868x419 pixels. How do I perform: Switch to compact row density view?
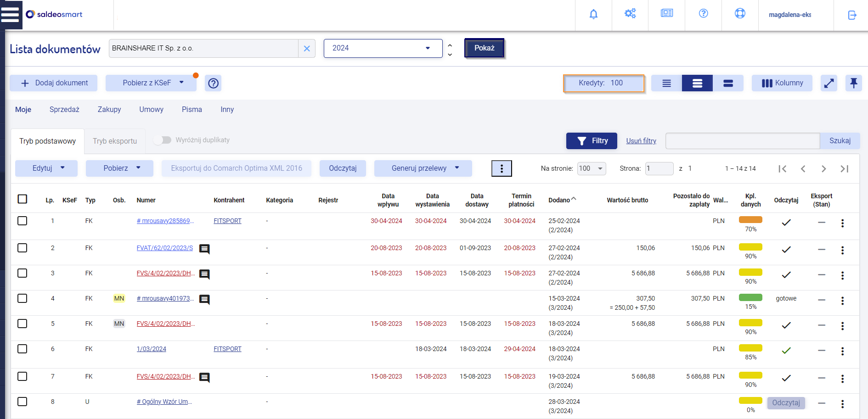coord(666,83)
